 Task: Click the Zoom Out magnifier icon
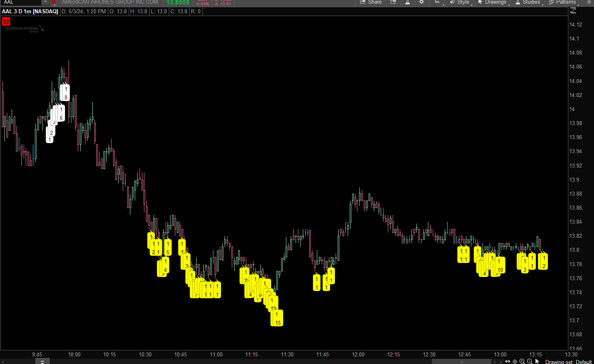pos(529,362)
